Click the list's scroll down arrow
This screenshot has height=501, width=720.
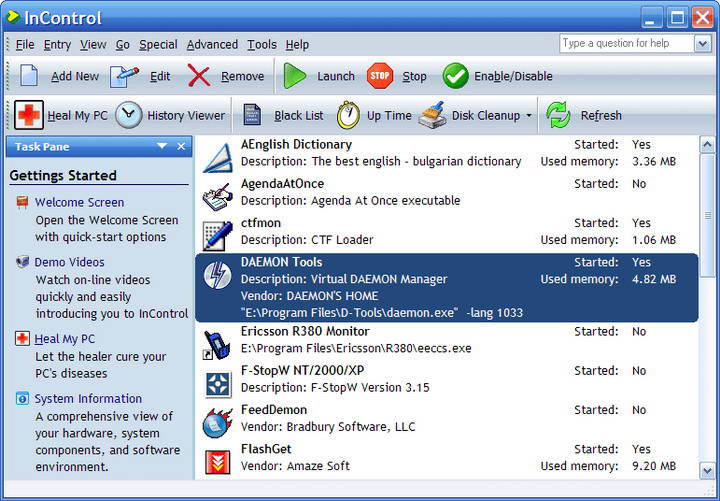point(707,471)
